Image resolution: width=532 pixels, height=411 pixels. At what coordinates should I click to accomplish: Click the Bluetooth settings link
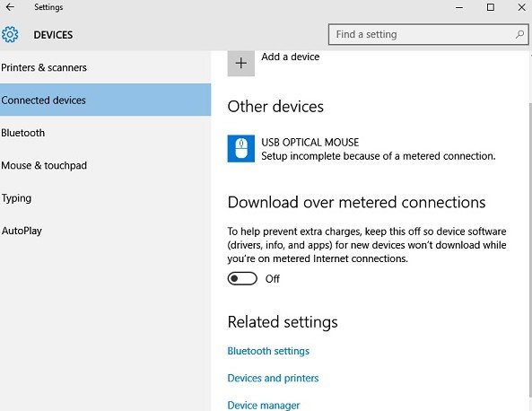coord(268,351)
